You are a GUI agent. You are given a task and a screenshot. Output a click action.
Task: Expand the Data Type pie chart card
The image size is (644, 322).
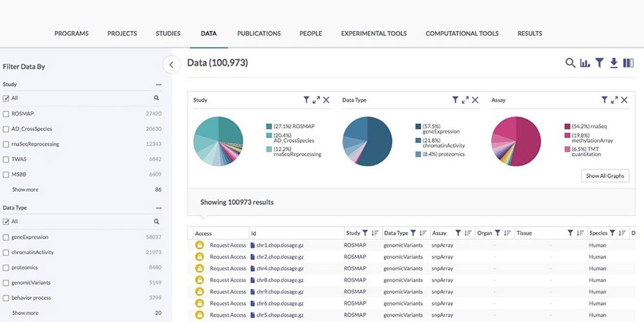pos(466,100)
